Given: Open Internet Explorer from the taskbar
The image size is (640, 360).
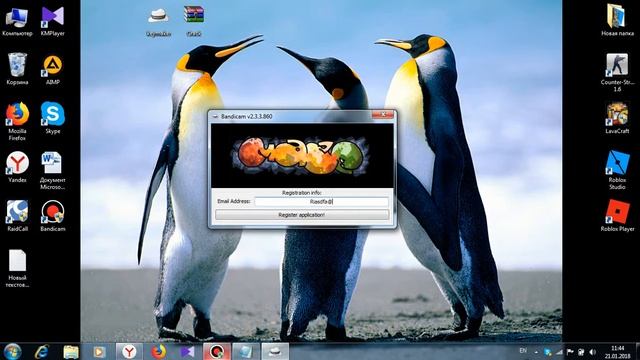Looking at the screenshot, I should [x=42, y=351].
